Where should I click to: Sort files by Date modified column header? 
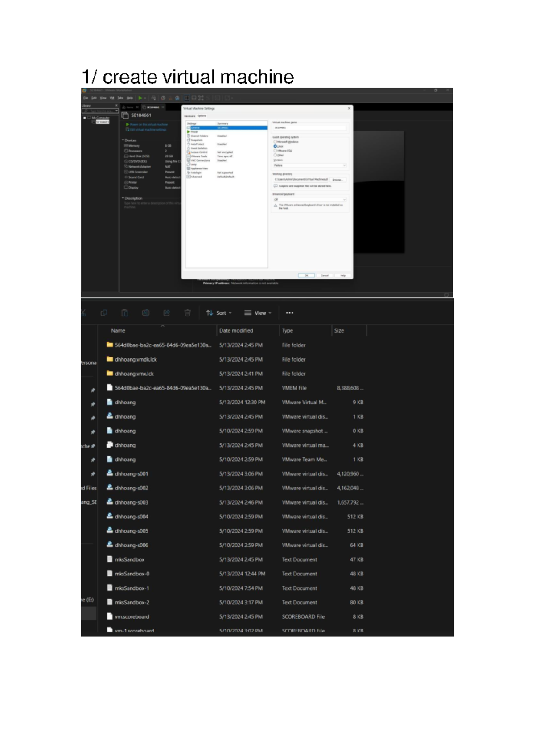236,330
